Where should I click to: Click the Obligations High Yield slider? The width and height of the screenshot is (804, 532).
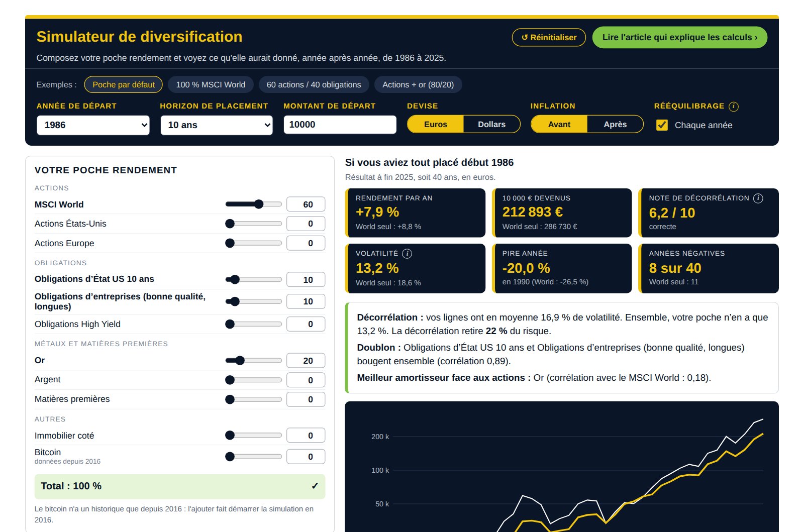(x=254, y=324)
